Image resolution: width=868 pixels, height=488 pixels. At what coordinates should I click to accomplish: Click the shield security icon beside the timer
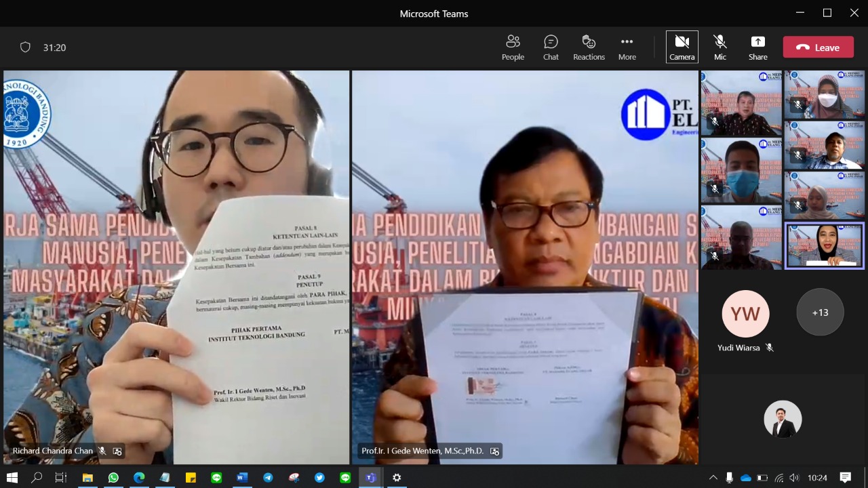[x=25, y=47]
